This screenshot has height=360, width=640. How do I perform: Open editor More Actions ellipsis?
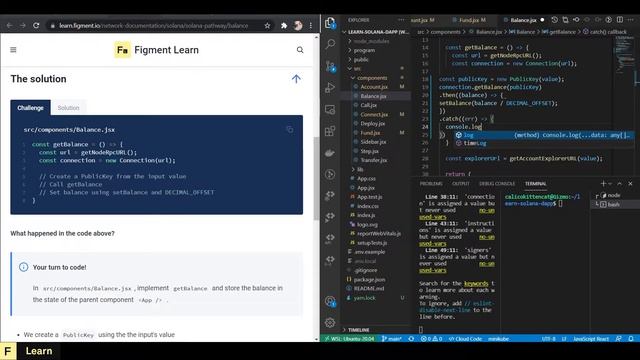(x=631, y=20)
